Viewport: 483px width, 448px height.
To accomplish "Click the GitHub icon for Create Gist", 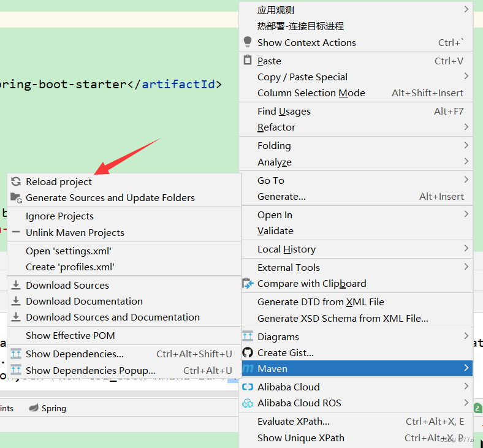I will 248,352.
